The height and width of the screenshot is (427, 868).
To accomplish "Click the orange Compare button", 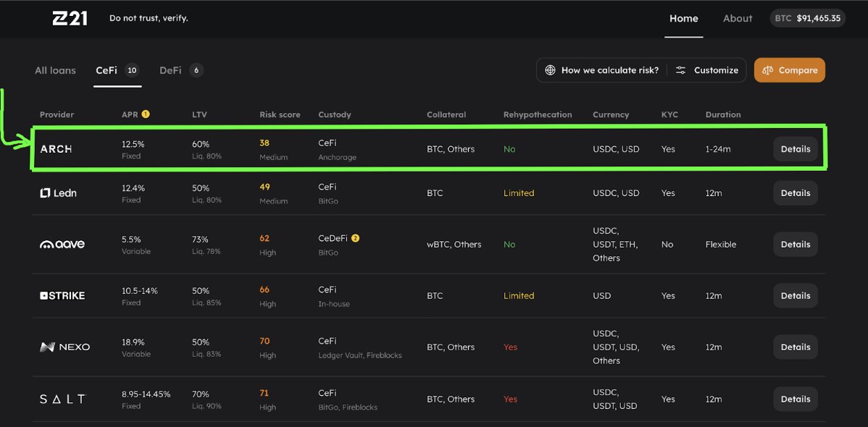I will tap(790, 70).
